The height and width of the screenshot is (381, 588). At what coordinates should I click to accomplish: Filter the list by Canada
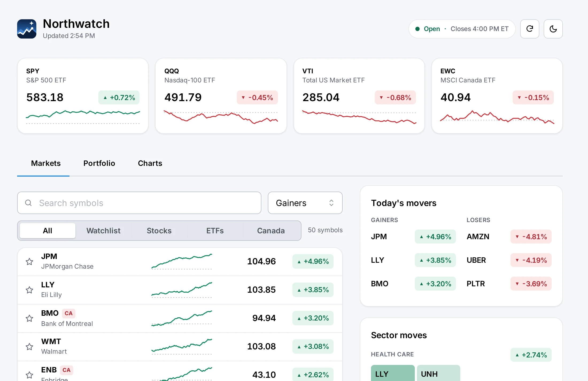coord(271,231)
